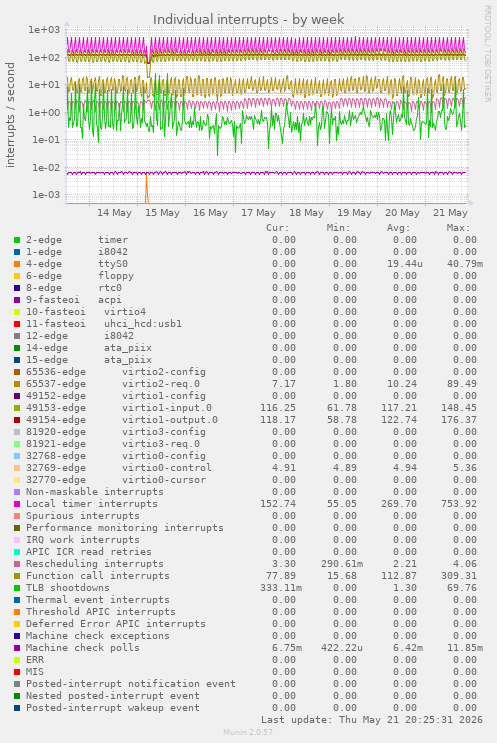Click the red 11-fasteoi uhci_hcd swatch
Image resolution: width=497 pixels, height=743 pixels.
[x=17, y=324]
